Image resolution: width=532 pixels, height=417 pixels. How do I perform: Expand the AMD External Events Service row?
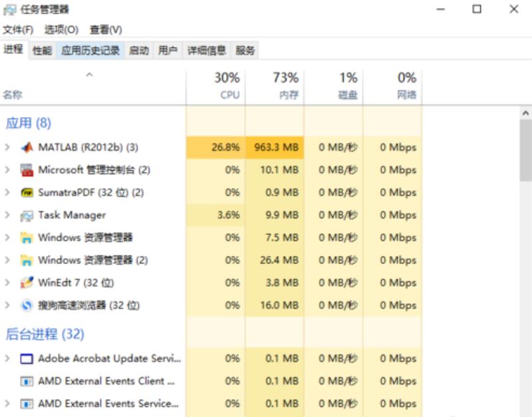(7, 404)
